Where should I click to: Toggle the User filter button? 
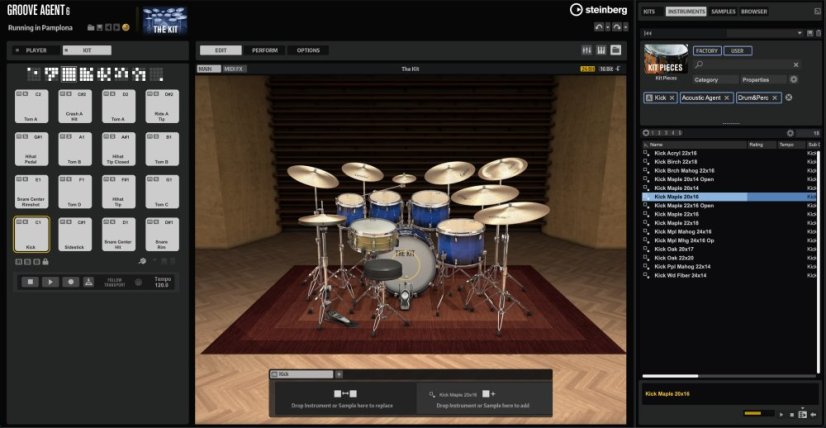(x=738, y=51)
